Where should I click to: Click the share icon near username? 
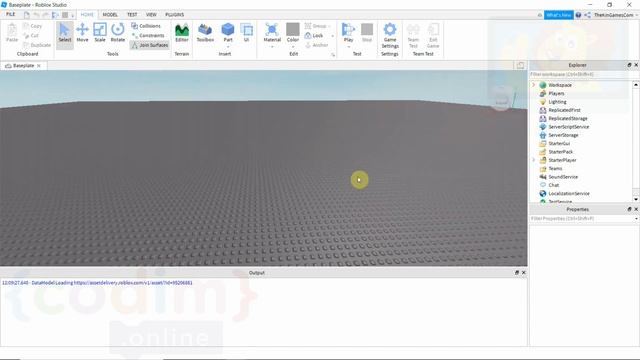tap(587, 15)
